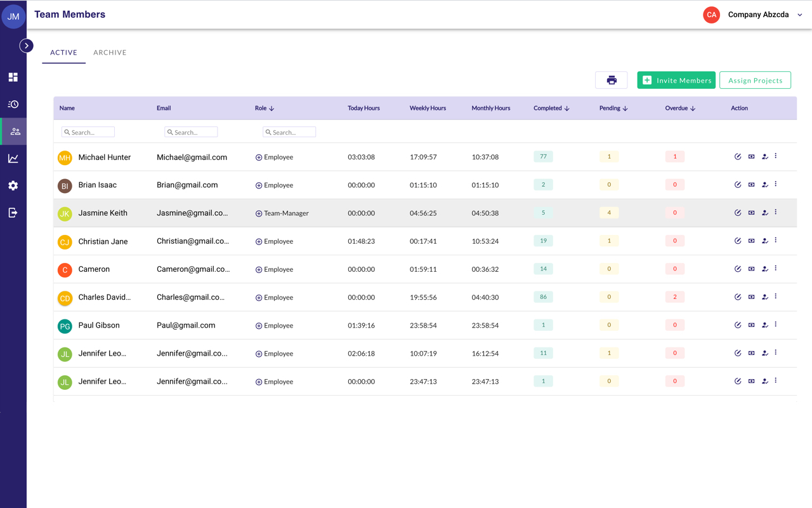Click the print icon button

tap(611, 80)
